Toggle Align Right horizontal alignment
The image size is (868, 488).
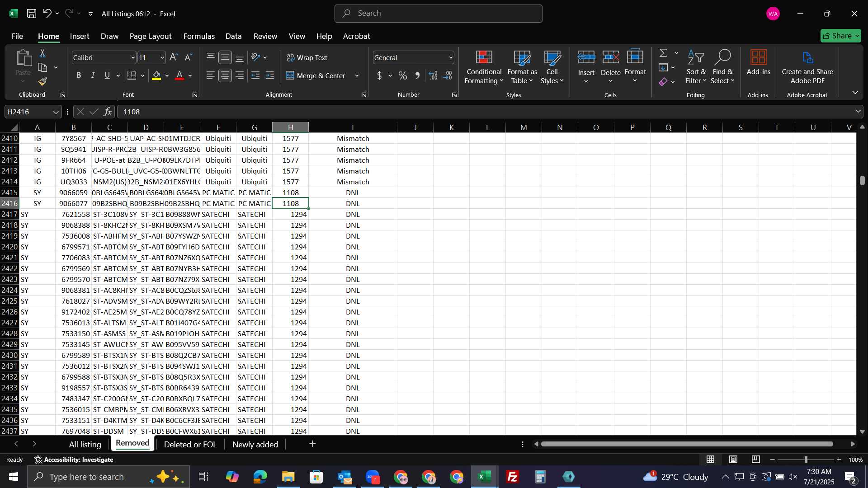click(240, 75)
